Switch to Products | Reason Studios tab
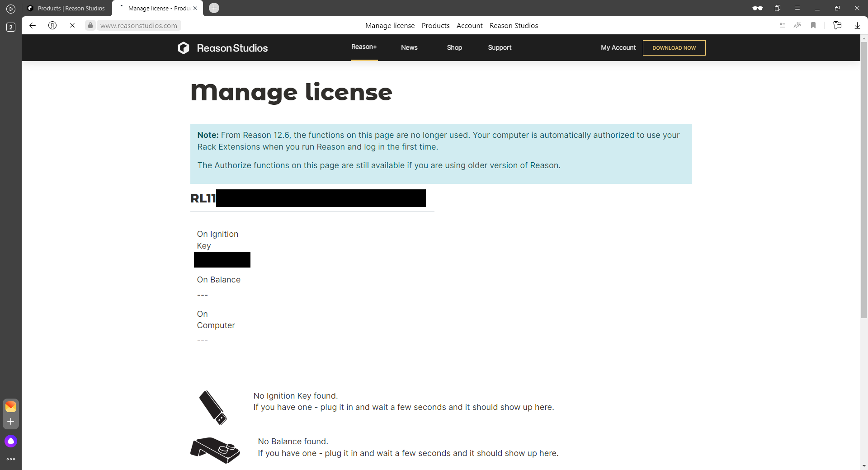 (x=67, y=8)
